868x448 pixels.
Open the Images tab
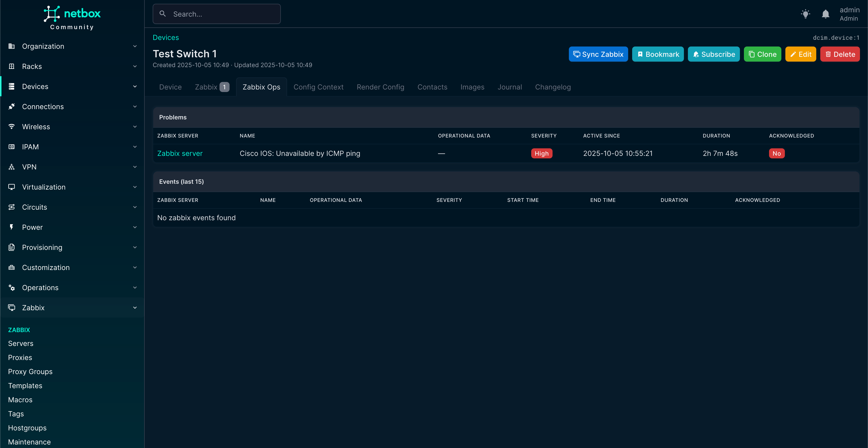point(472,87)
